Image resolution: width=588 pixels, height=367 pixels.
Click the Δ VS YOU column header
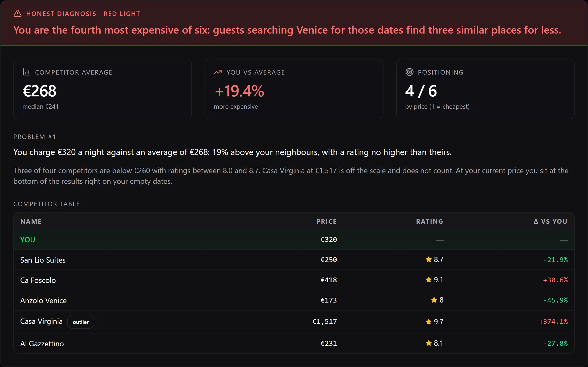[550, 222]
